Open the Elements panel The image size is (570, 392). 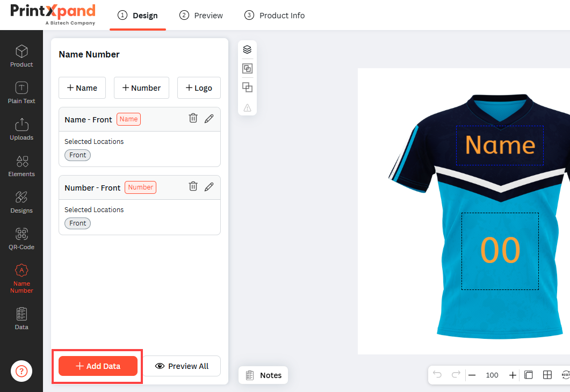pyautogui.click(x=21, y=166)
